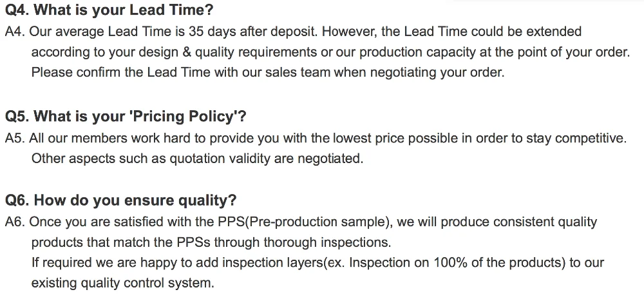Click the 'A4.' answer label
This screenshot has width=644, height=301.
[14, 32]
